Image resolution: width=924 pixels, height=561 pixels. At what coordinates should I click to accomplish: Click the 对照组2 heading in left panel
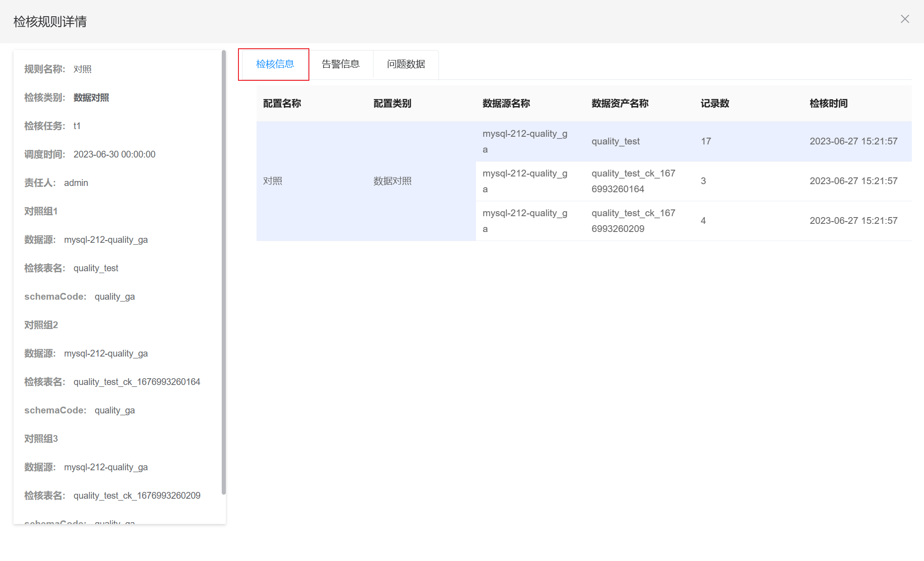[41, 325]
